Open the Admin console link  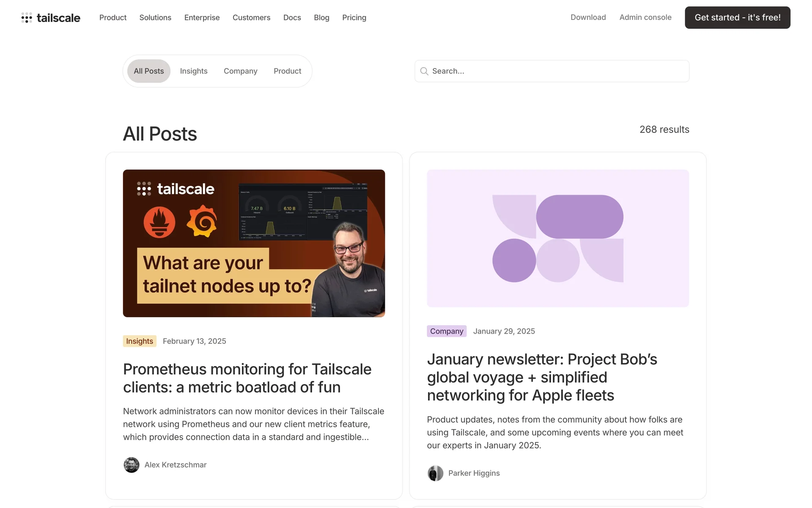pyautogui.click(x=645, y=17)
